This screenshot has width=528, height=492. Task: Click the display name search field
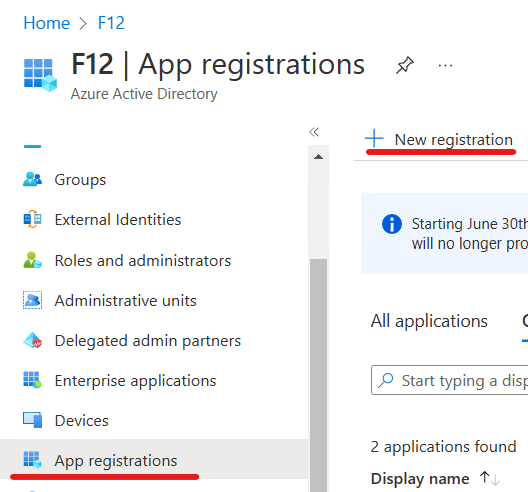click(x=450, y=380)
